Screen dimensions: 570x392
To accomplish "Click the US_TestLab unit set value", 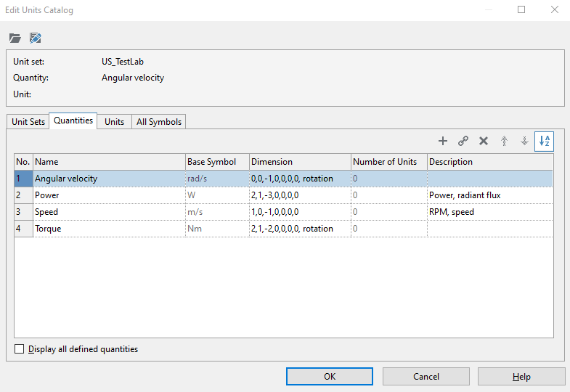I will pyautogui.click(x=123, y=62).
